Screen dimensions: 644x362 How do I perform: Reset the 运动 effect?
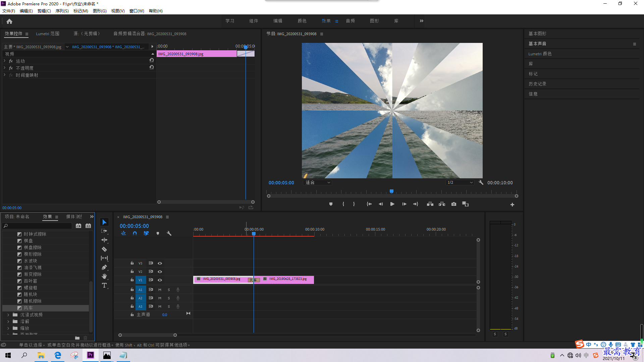[x=152, y=60]
